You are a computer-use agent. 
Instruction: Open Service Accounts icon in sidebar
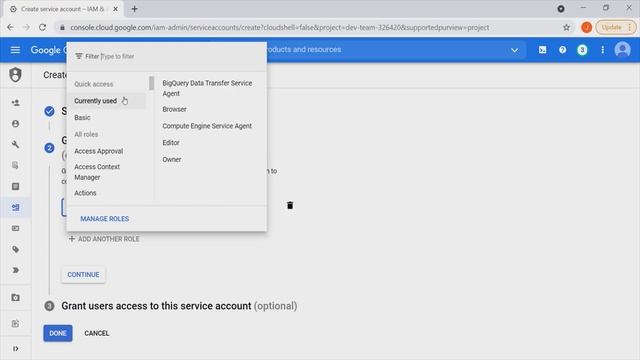[x=16, y=207]
